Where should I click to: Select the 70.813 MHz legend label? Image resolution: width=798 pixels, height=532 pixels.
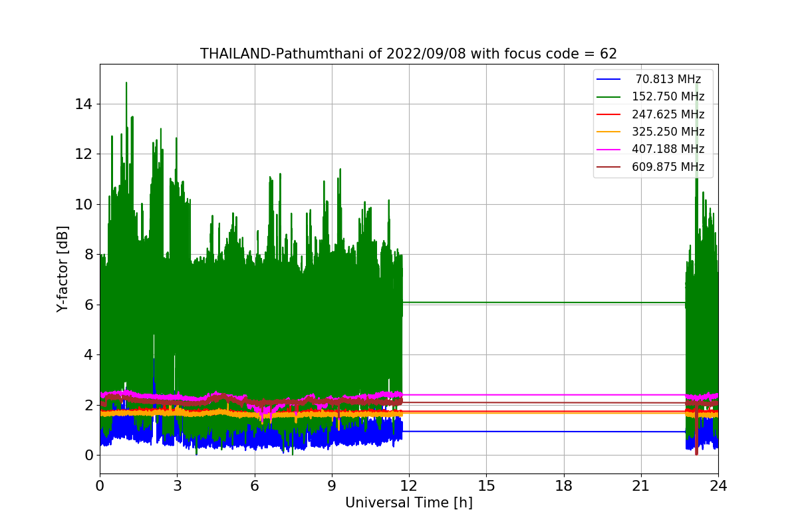coord(668,79)
